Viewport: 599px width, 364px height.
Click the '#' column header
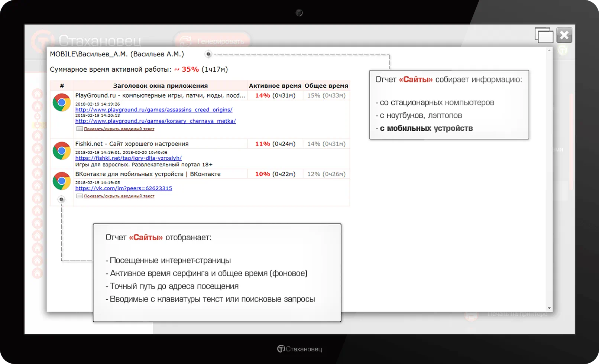pos(62,86)
